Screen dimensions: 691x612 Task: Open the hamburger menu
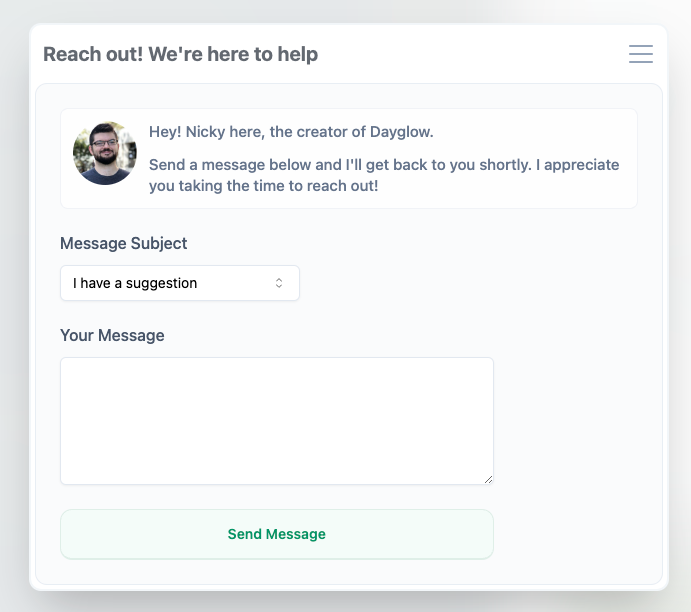click(640, 54)
